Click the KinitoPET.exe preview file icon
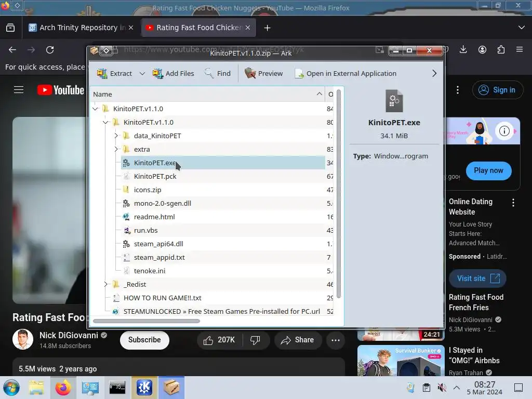The width and height of the screenshot is (532, 399). (x=394, y=101)
